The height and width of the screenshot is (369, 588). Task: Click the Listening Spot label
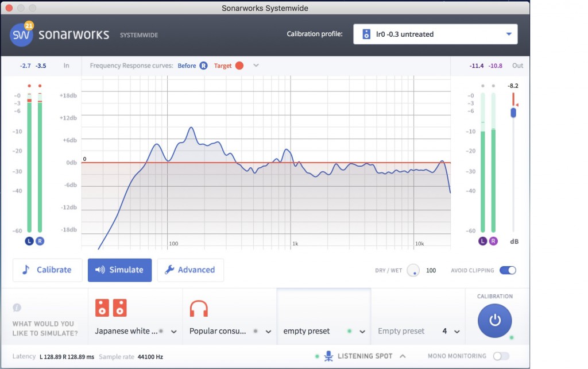(365, 356)
